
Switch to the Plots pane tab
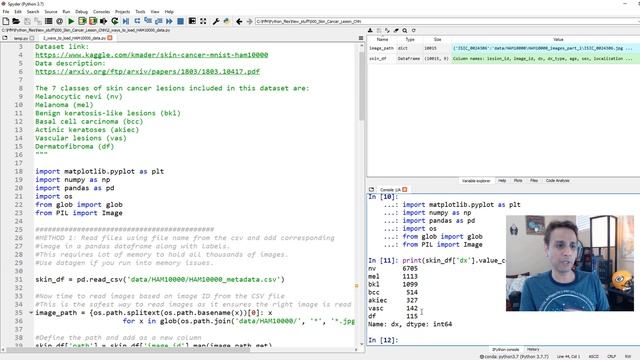518,180
